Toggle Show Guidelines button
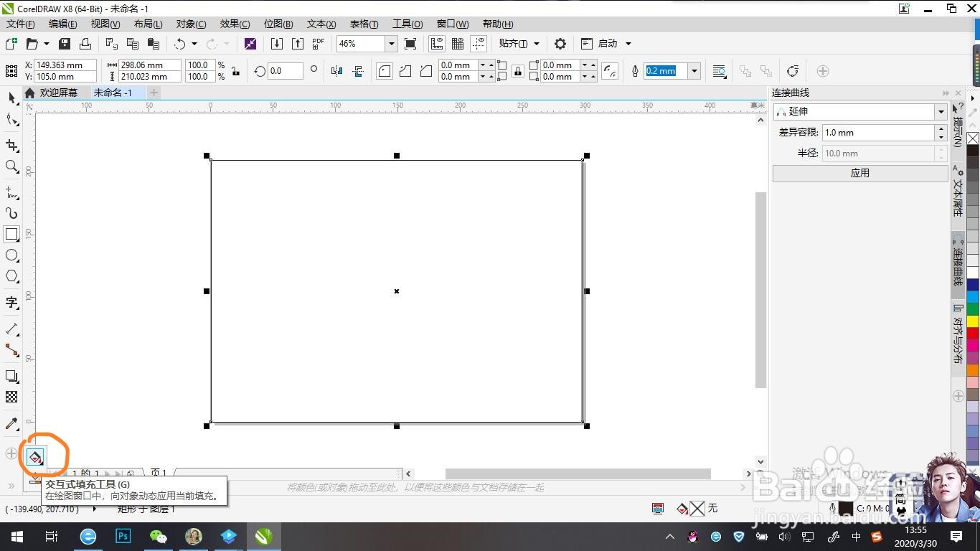980x551 pixels. (478, 44)
